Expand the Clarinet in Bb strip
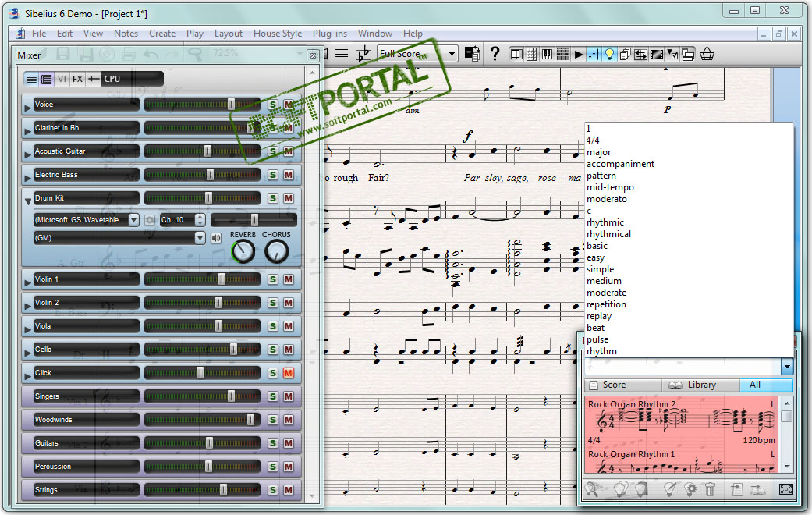Viewport: 812px width, 515px height. click(27, 132)
